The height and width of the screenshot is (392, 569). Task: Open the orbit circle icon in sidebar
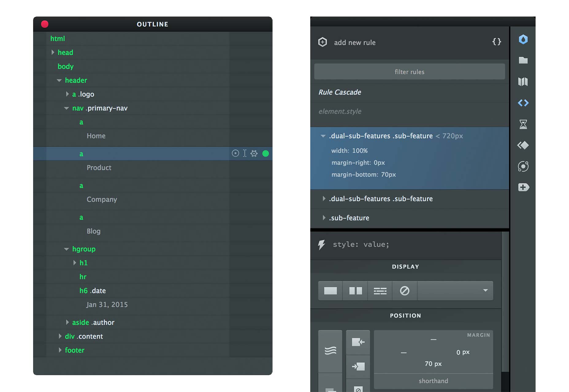pyautogui.click(x=523, y=166)
